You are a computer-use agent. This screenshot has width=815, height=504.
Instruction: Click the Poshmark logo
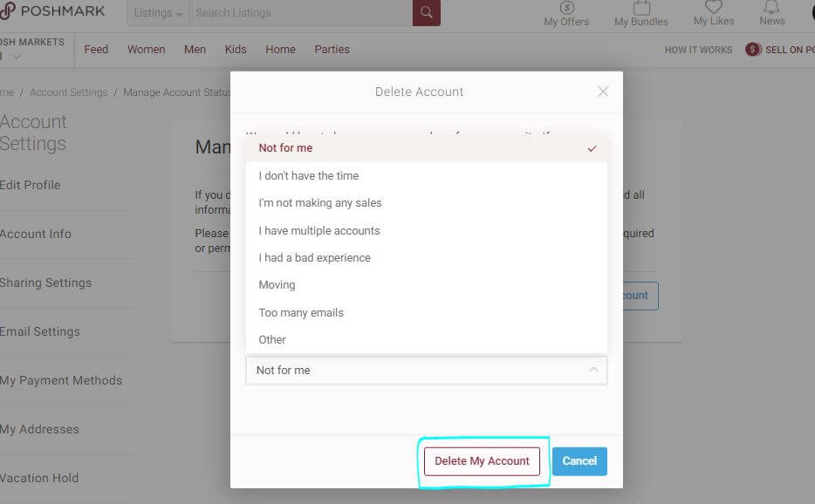[52, 11]
